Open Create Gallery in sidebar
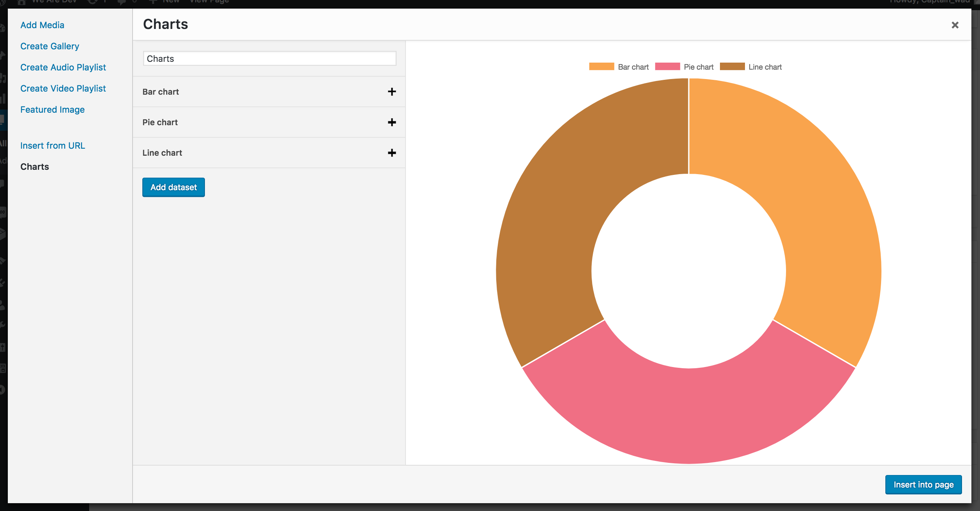Image resolution: width=980 pixels, height=511 pixels. tap(50, 46)
